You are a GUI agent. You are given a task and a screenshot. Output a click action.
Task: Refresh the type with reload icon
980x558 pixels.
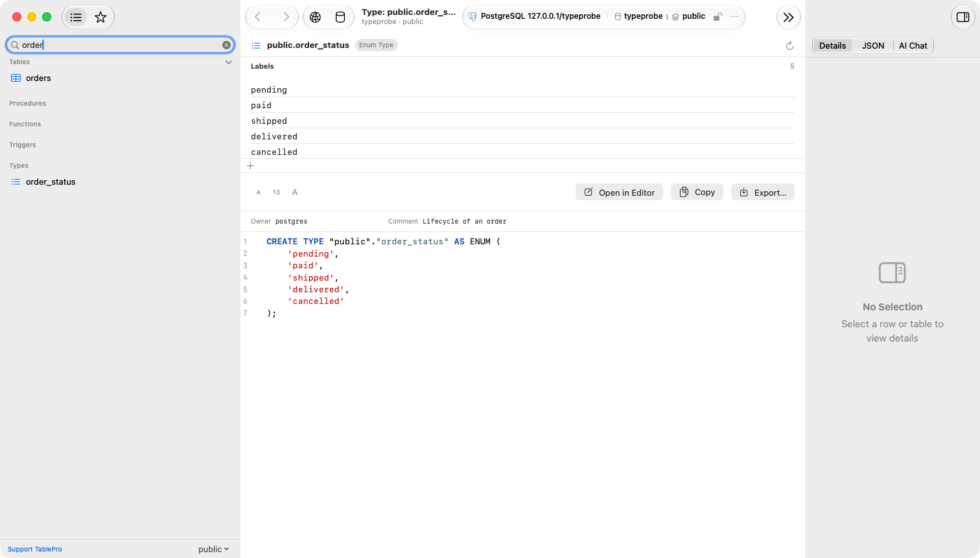pos(789,45)
